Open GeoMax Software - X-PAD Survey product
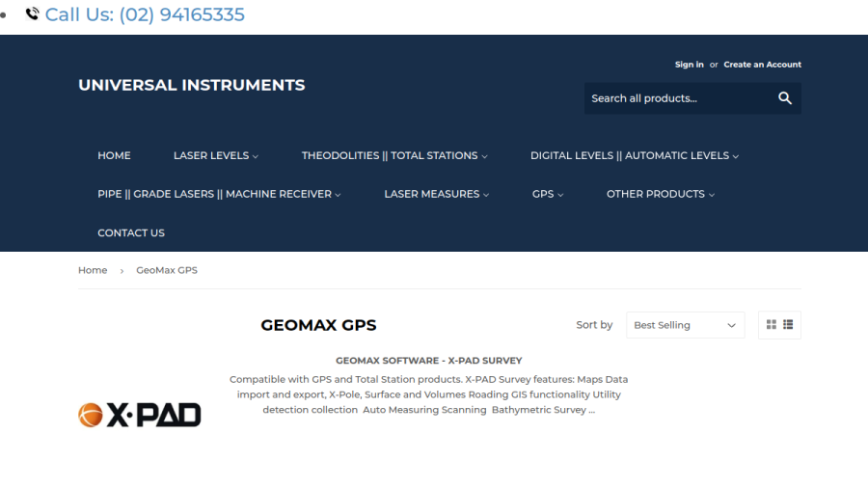The height and width of the screenshot is (488, 868). [x=428, y=361]
